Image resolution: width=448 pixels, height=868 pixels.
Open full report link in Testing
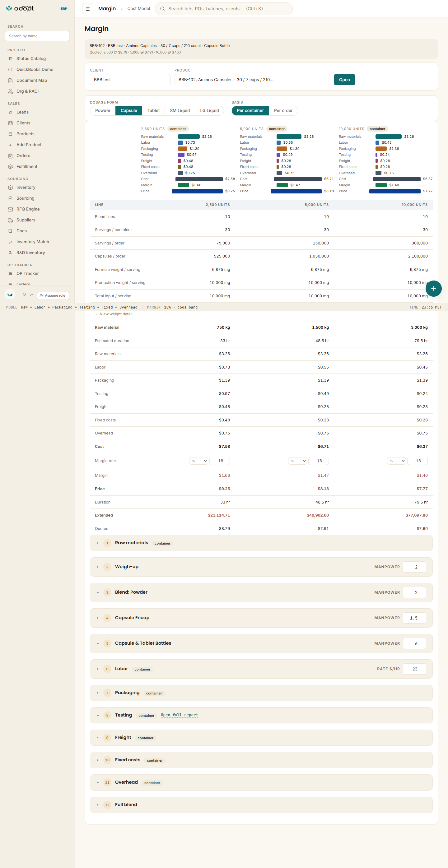coord(179,715)
